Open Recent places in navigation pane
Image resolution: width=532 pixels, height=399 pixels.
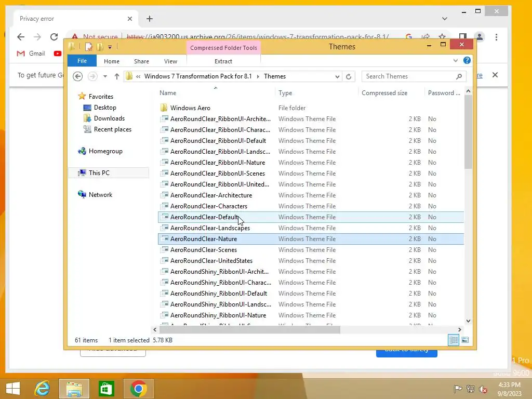point(112,129)
